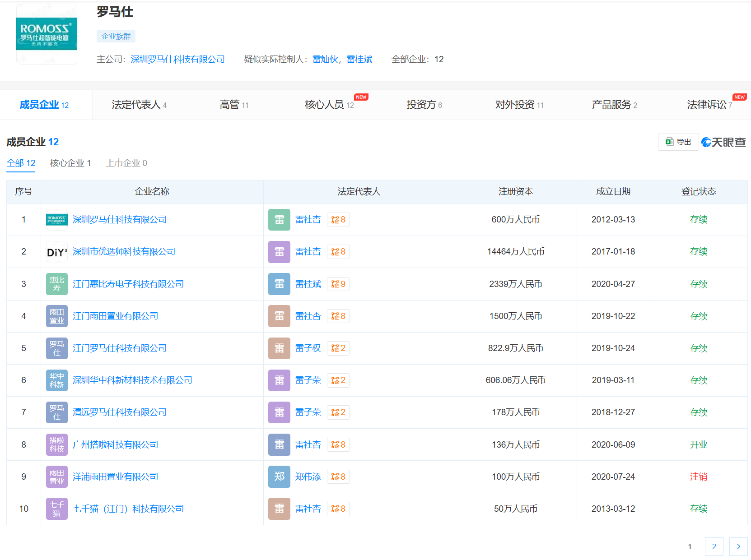Click the 深圳罗马仕科技有限公司 main company link
This screenshot has height=560, width=751.
pyautogui.click(x=177, y=59)
